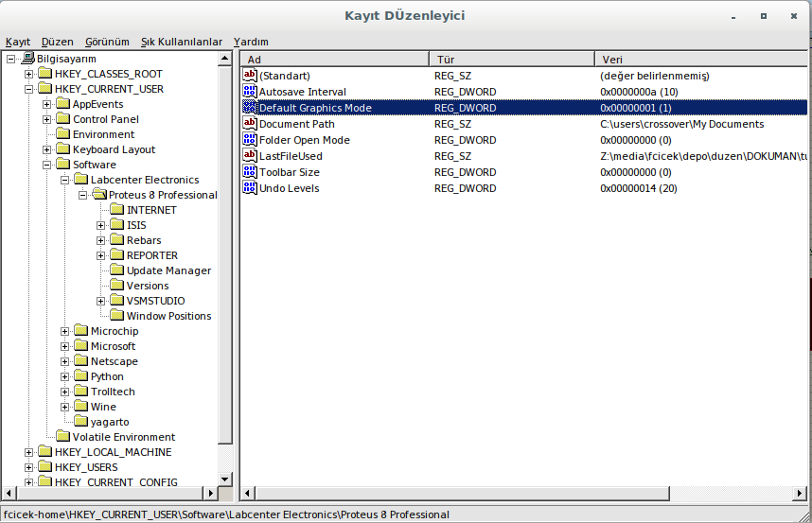Open the Kayıt menu
Image resolution: width=812 pixels, height=523 pixels.
[x=18, y=42]
